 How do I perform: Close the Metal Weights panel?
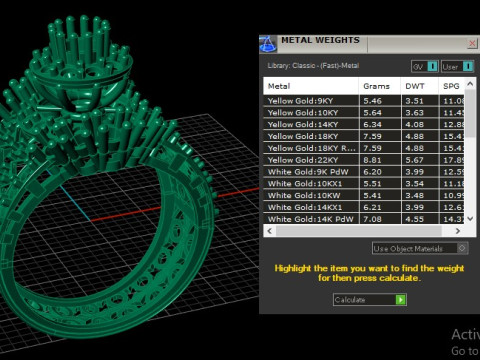click(472, 43)
